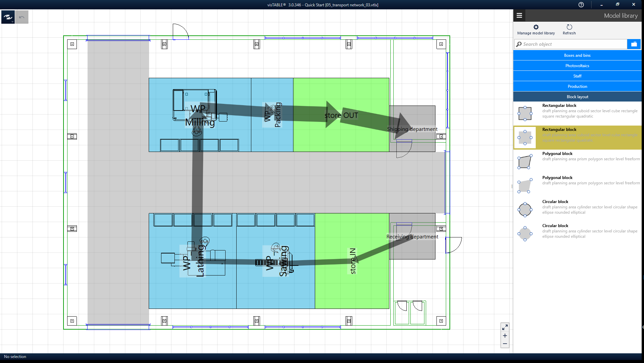This screenshot has height=363, width=644.
Task: Expand the Staff category
Action: tap(577, 76)
